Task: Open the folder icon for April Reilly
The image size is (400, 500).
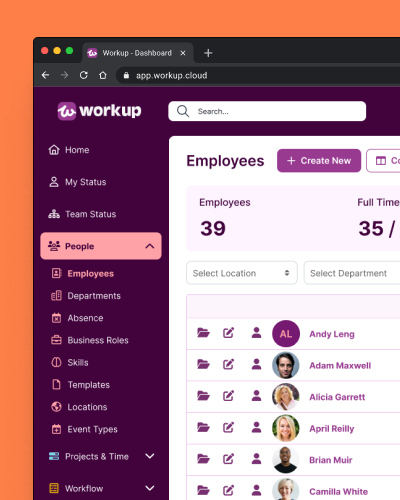Action: [203, 427]
